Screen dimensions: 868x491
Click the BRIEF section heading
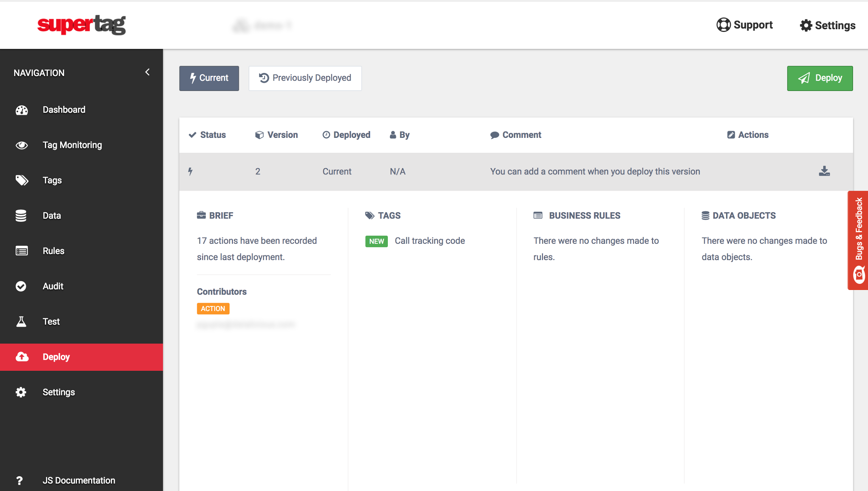pos(215,216)
